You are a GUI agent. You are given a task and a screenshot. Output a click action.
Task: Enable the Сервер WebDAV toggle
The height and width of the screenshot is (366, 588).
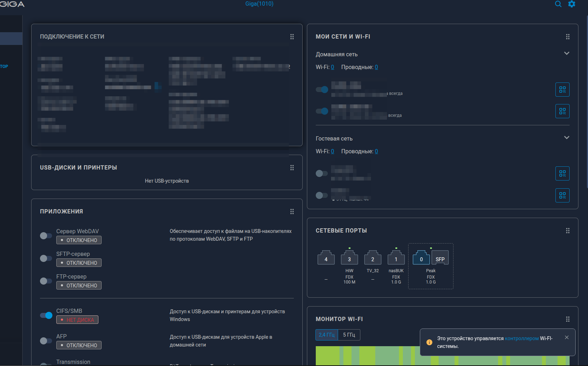point(46,236)
